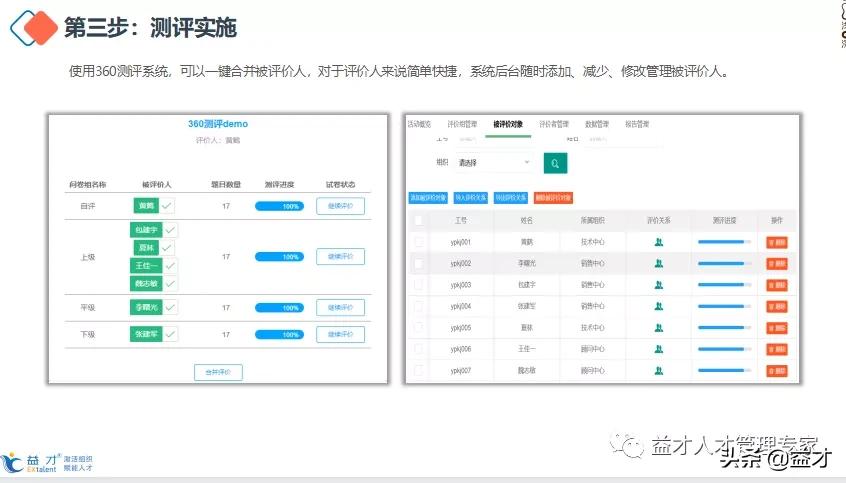The height and width of the screenshot is (483, 846).
Task: Open evaluation relation icon for ypkj001
Action: tap(658, 242)
